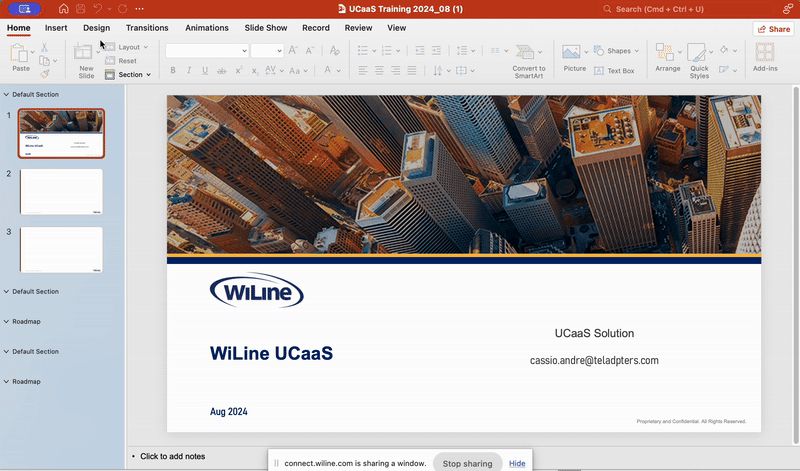Image resolution: width=800 pixels, height=471 pixels.
Task: Open the three-dots more commands menu
Action: 139,9
